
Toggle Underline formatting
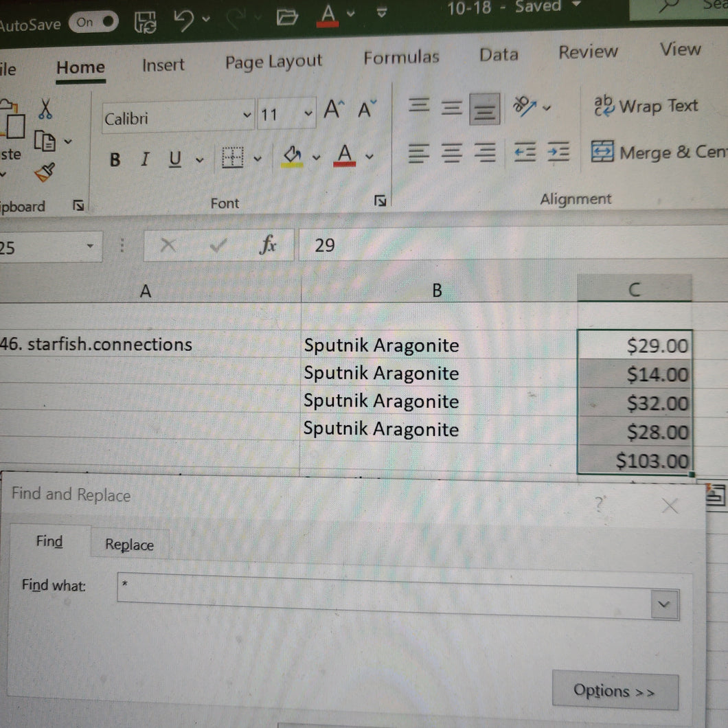(174, 159)
